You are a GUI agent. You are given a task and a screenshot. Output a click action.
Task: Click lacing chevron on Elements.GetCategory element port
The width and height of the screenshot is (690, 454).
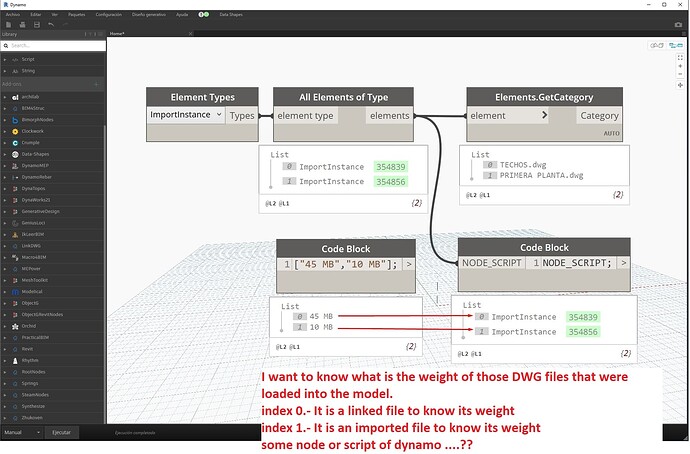click(x=544, y=115)
